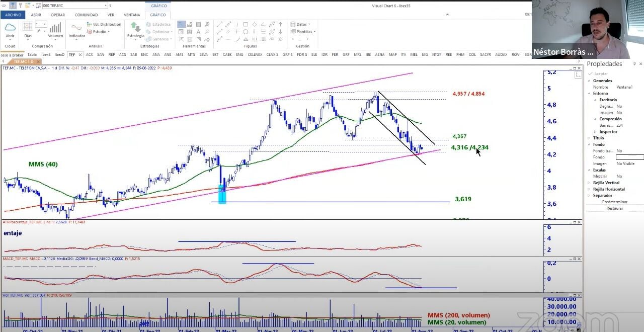
Task: Open the Datos dropdown
Action: 300,24
